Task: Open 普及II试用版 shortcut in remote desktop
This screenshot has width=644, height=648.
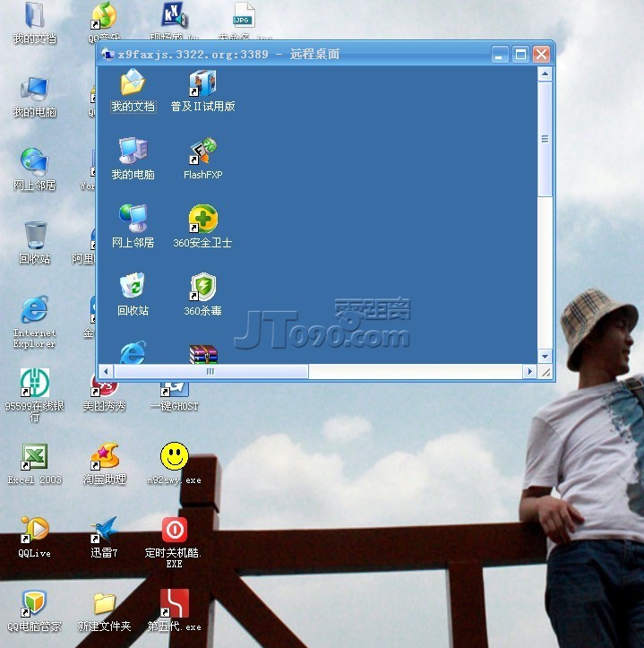Action: tap(202, 91)
